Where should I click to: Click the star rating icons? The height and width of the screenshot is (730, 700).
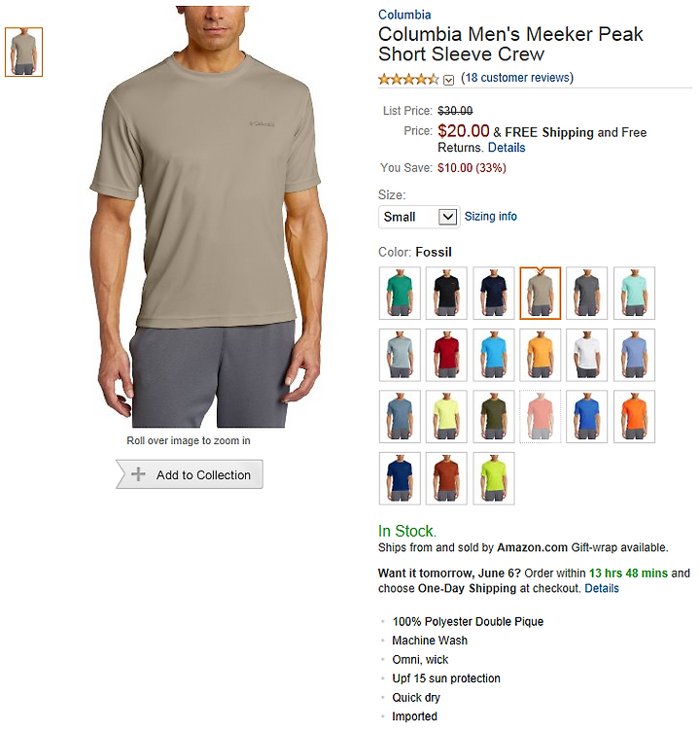click(408, 79)
